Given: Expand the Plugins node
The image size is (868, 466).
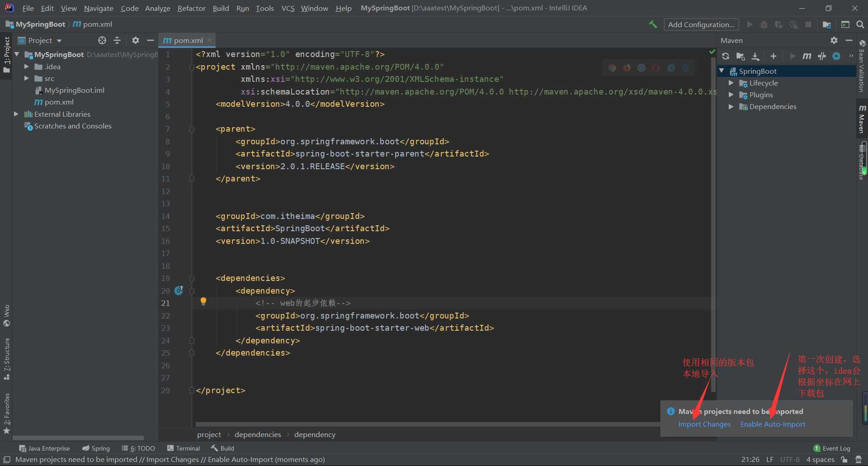Looking at the screenshot, I should point(731,95).
